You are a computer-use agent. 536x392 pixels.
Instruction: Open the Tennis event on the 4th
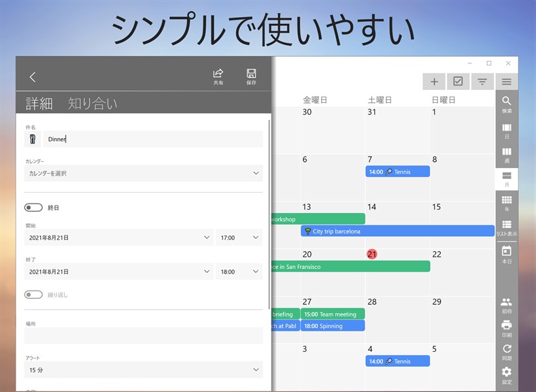pos(397,361)
